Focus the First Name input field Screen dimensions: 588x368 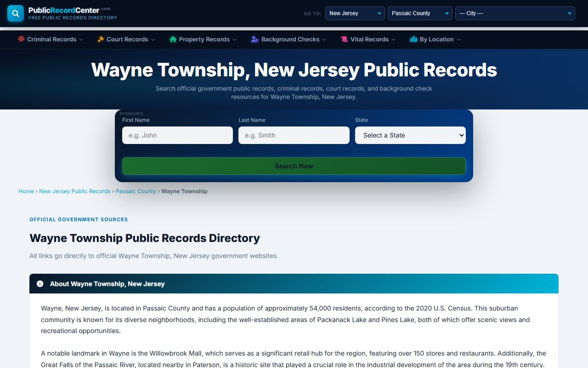177,135
